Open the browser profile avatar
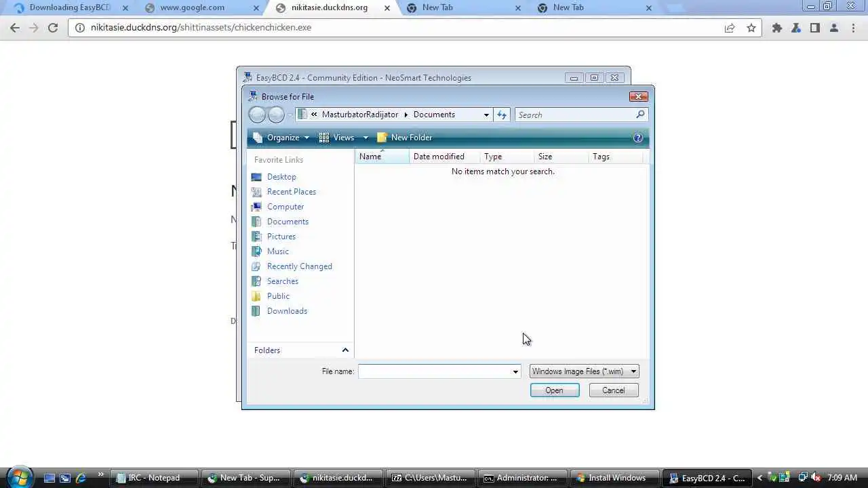868x488 pixels. [834, 28]
